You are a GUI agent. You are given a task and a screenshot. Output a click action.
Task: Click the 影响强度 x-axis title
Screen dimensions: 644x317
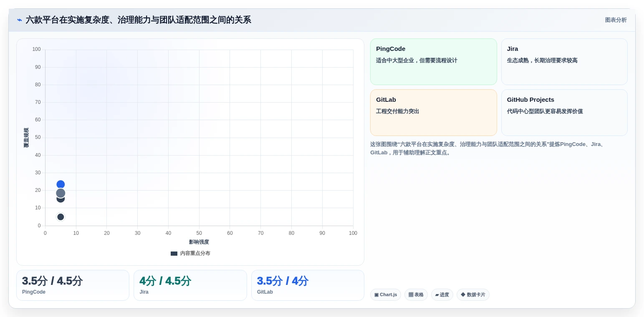click(x=199, y=242)
